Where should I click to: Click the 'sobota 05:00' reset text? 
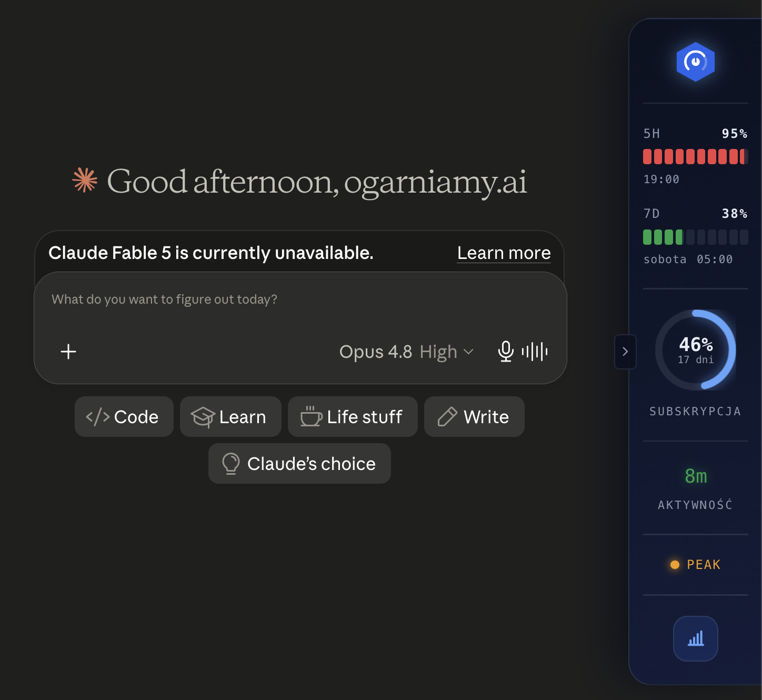click(688, 259)
